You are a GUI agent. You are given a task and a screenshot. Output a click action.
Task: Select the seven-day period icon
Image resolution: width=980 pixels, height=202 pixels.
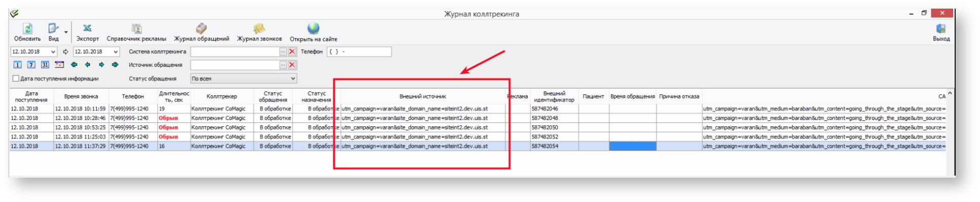[x=31, y=65]
